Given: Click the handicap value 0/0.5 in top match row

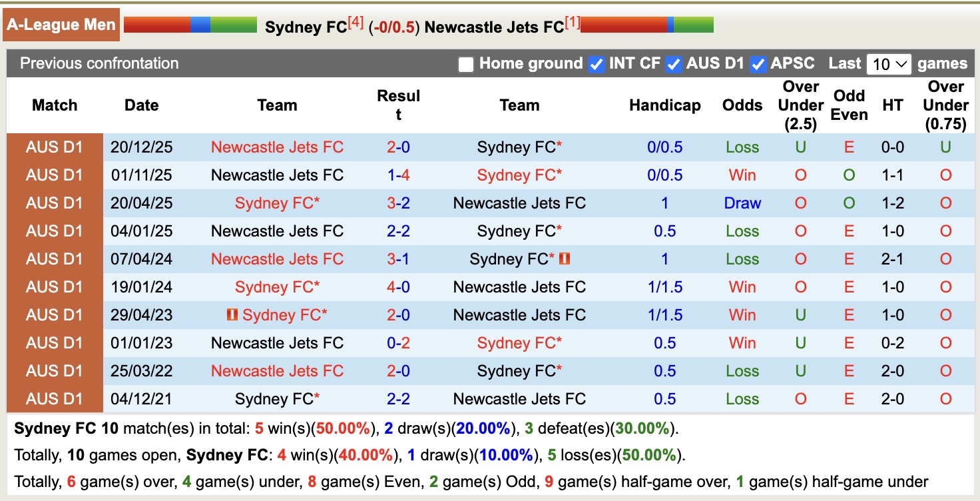Looking at the screenshot, I should (x=664, y=147).
